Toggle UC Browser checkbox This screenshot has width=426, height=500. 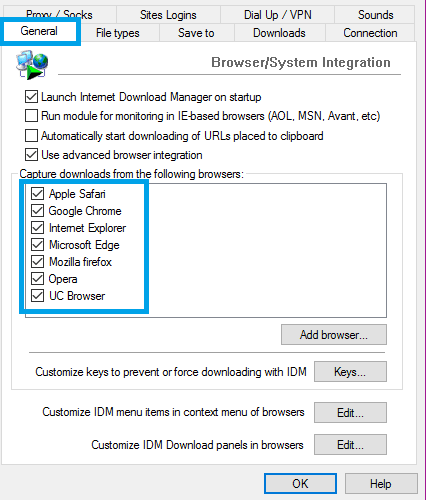[37, 296]
